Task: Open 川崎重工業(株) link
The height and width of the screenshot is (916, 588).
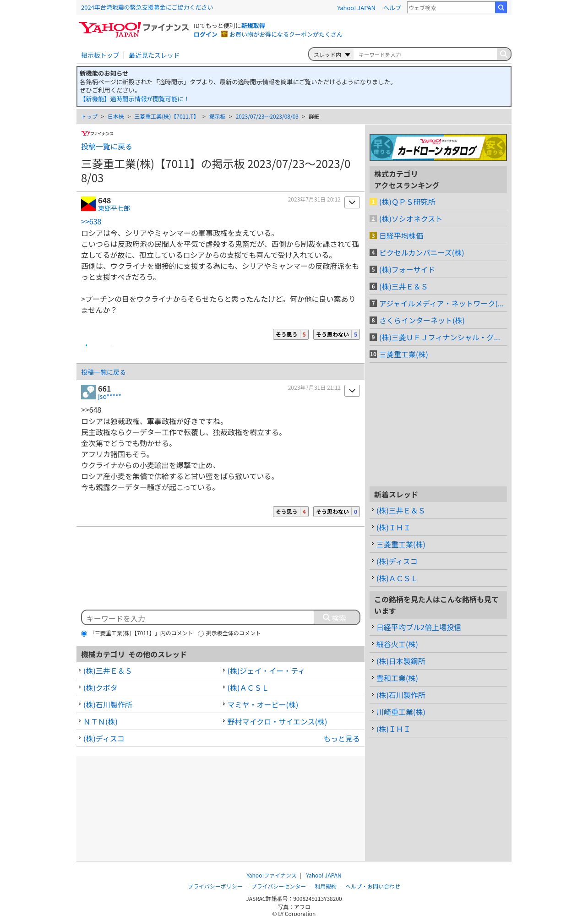Action: tap(401, 712)
